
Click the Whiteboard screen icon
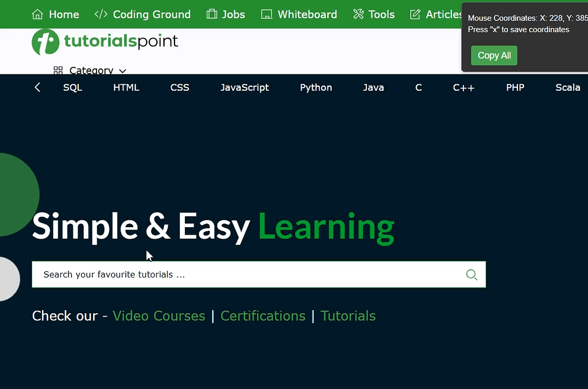[266, 14]
